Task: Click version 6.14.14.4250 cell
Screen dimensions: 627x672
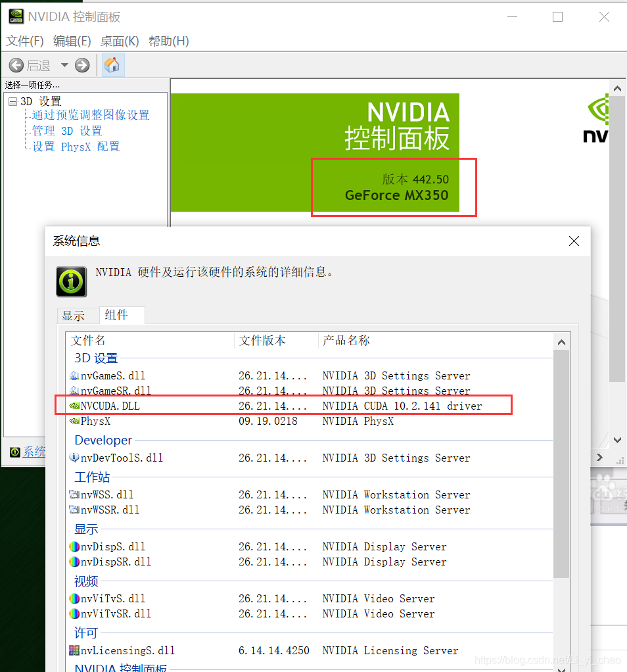Action: point(274,650)
